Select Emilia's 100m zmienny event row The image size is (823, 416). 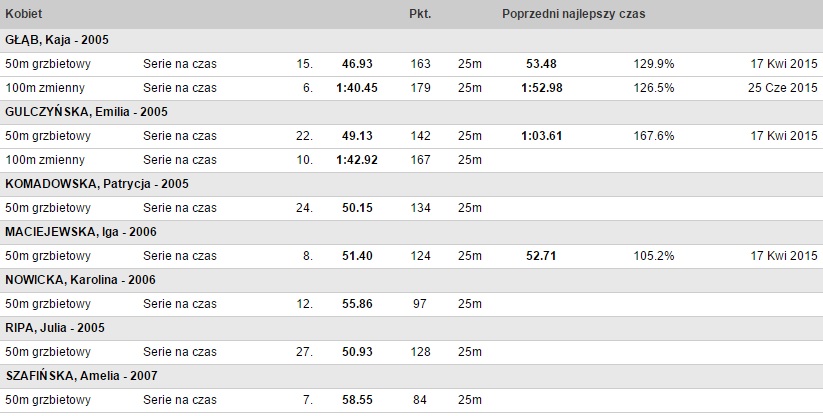tap(412, 160)
